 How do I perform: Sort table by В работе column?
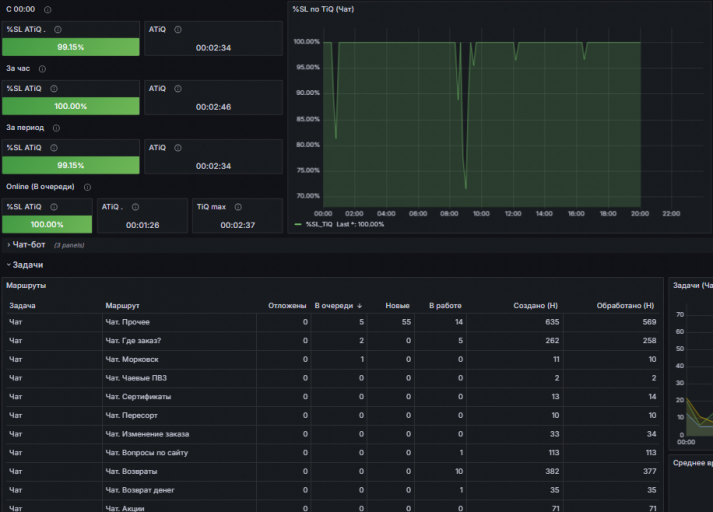click(x=445, y=306)
